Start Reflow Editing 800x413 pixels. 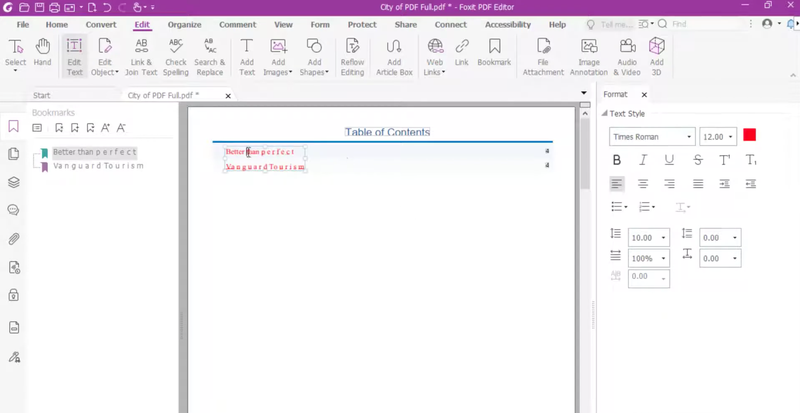click(x=353, y=57)
